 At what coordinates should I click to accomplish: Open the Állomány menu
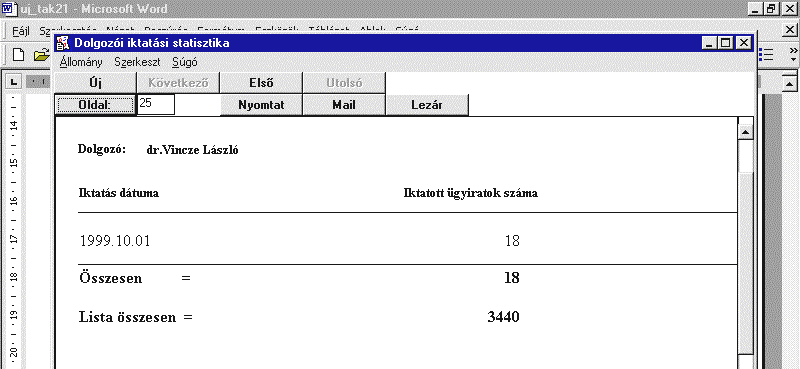(81, 62)
